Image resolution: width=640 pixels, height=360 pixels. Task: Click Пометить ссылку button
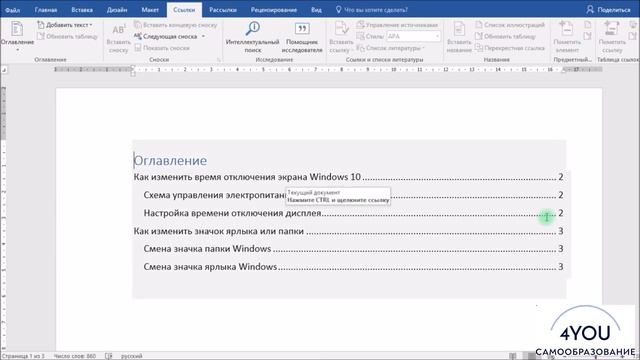612,38
